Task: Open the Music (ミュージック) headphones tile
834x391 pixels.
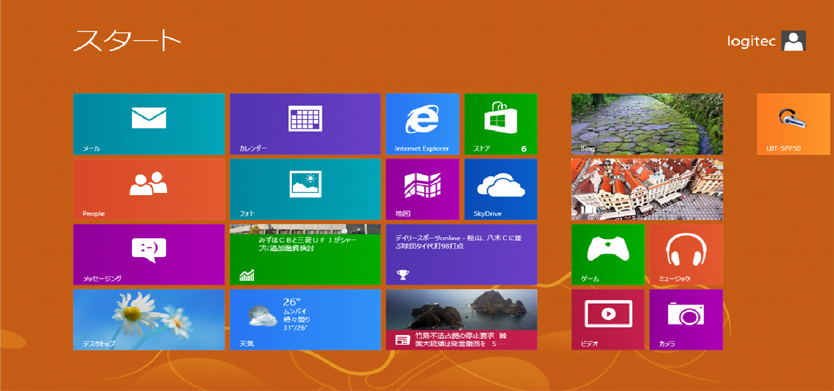Action: 687,255
